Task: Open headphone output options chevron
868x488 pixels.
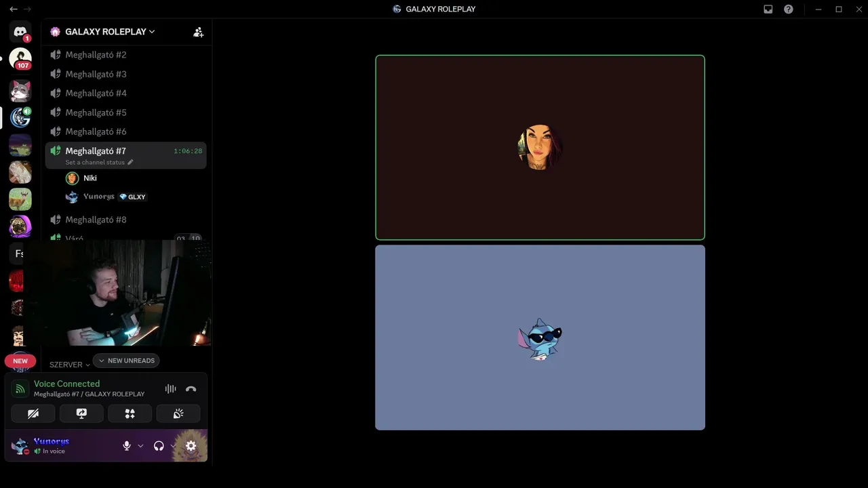Action: [x=173, y=446]
